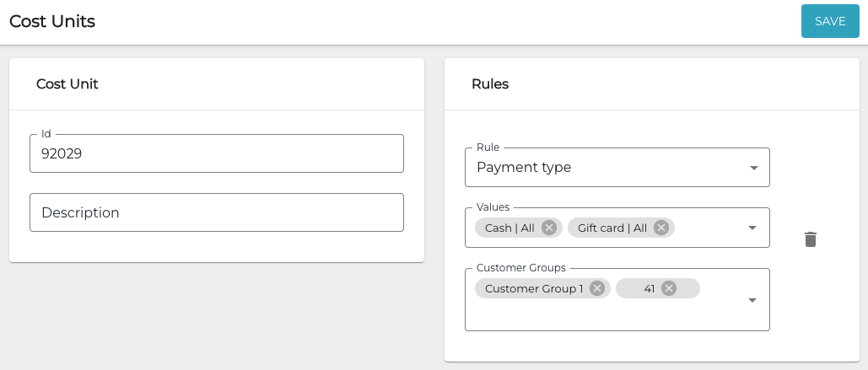Remove the 'Gift card | All' chip
868x370 pixels.
pos(661,228)
